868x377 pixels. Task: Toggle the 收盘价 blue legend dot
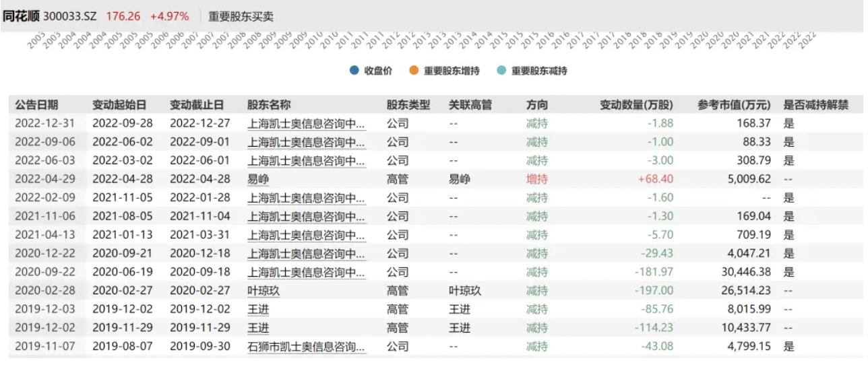pyautogui.click(x=354, y=71)
